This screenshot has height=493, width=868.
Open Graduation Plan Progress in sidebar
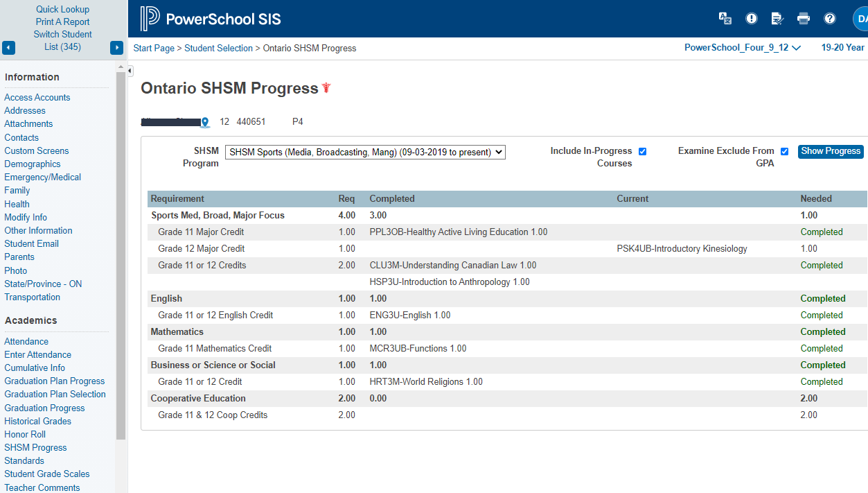click(x=55, y=381)
